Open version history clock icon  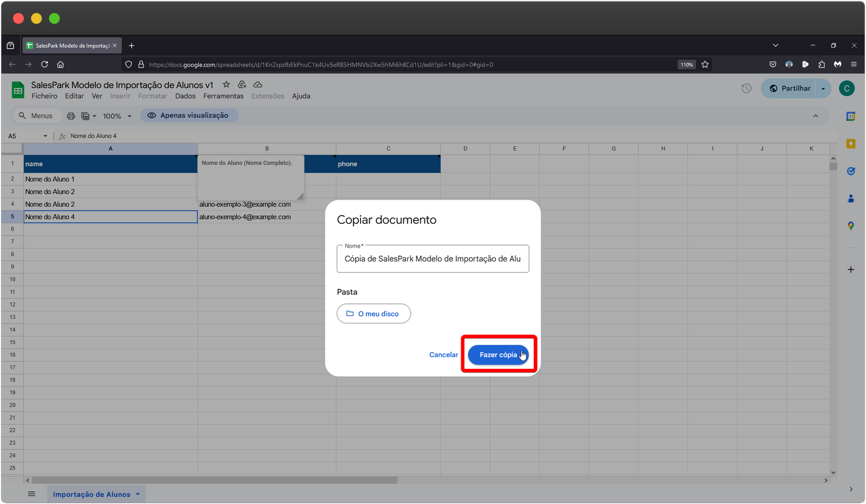pos(746,88)
